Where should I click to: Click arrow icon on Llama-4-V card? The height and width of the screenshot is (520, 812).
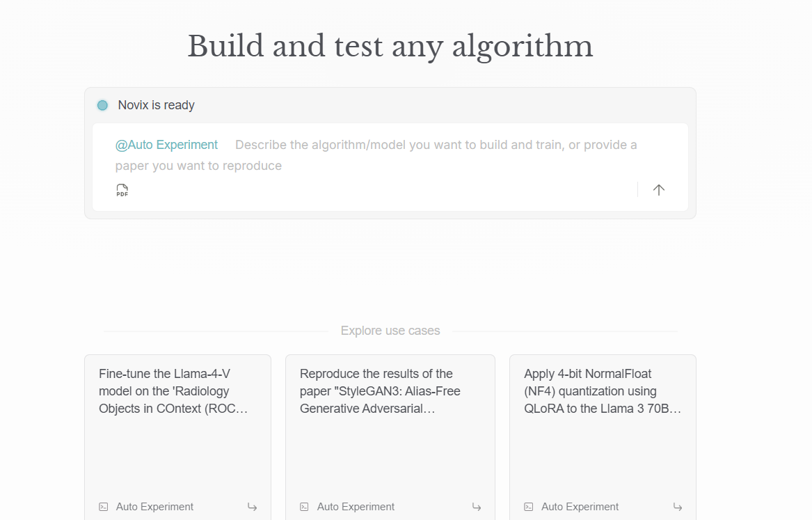click(252, 507)
